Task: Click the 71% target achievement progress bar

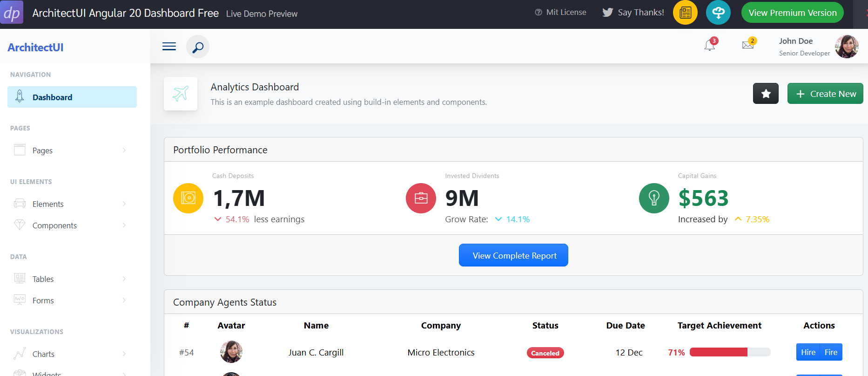Action: pos(730,352)
